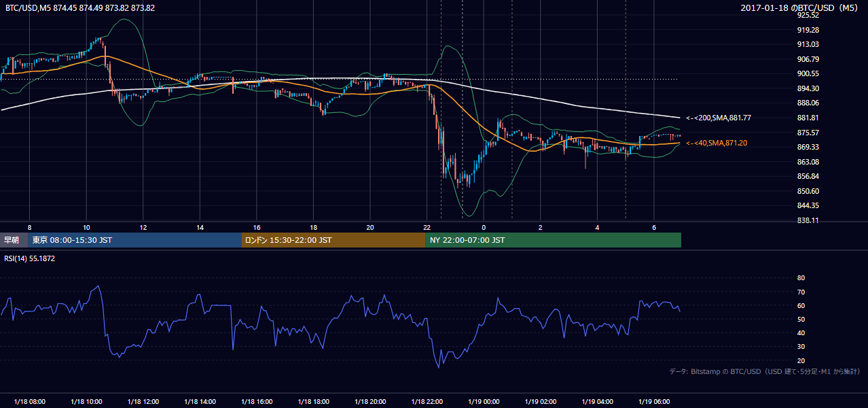Select the 200 SMA 881.77 label
This screenshot has height=408, width=868.
718,118
